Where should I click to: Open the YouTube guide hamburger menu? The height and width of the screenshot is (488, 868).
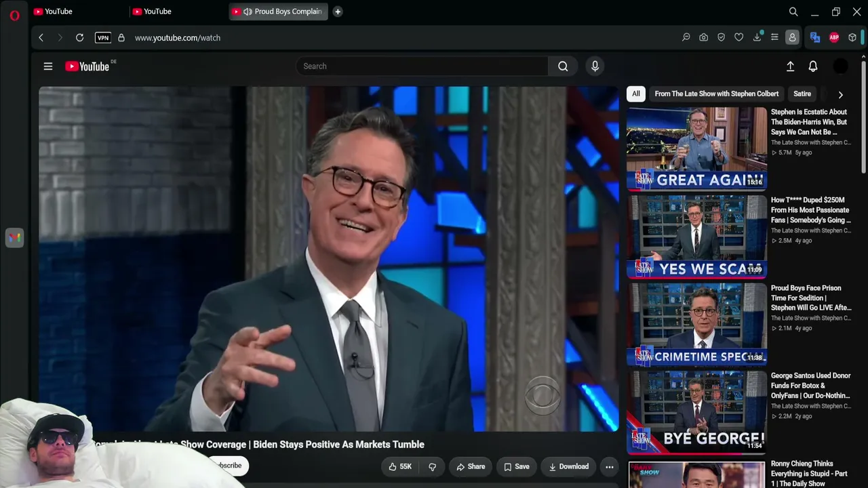coord(48,66)
